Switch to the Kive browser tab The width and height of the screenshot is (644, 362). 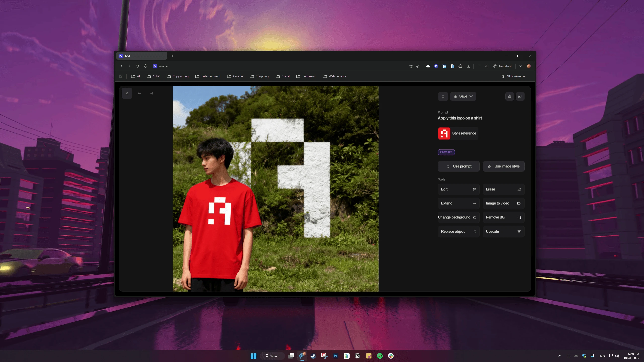(x=142, y=56)
